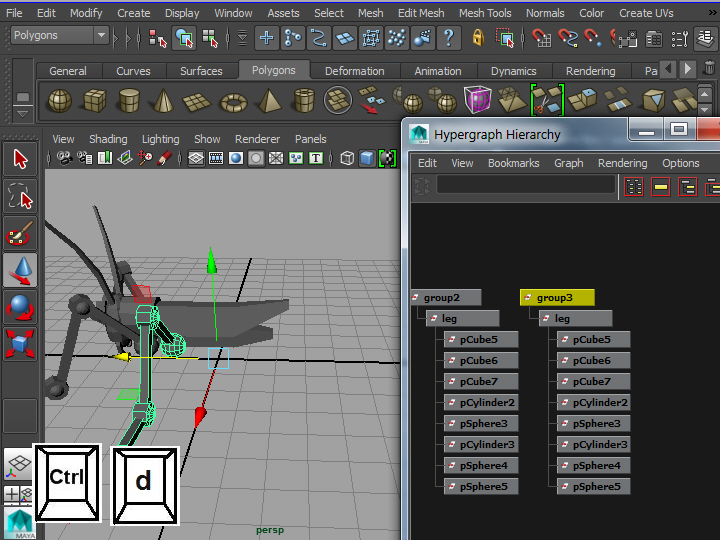Image resolution: width=720 pixels, height=540 pixels.
Task: Click the shelf trash can icon
Action: click(709, 68)
